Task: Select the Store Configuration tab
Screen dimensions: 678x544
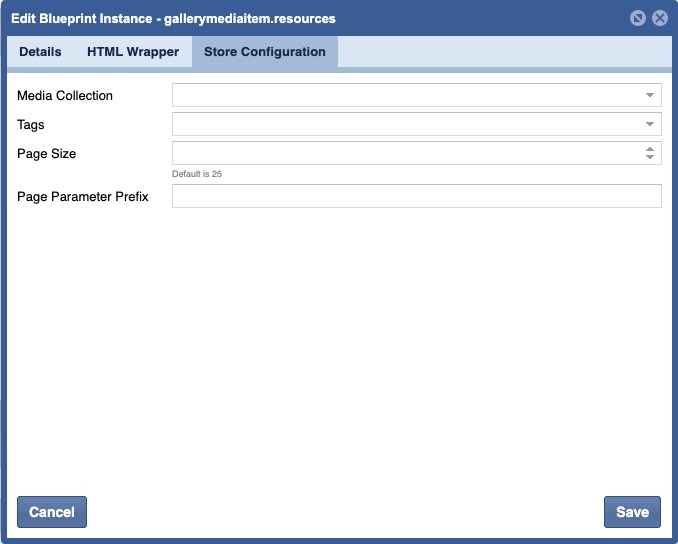Action: (x=265, y=52)
